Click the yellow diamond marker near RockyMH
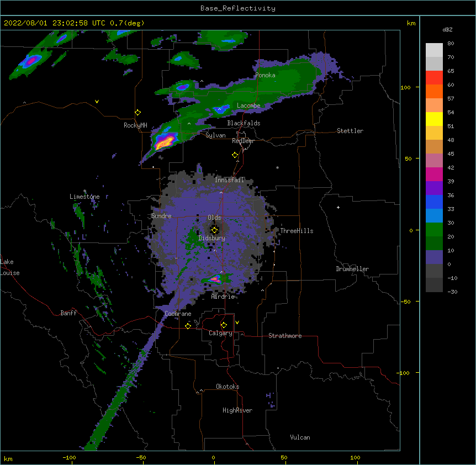476x465 pixels. point(138,113)
